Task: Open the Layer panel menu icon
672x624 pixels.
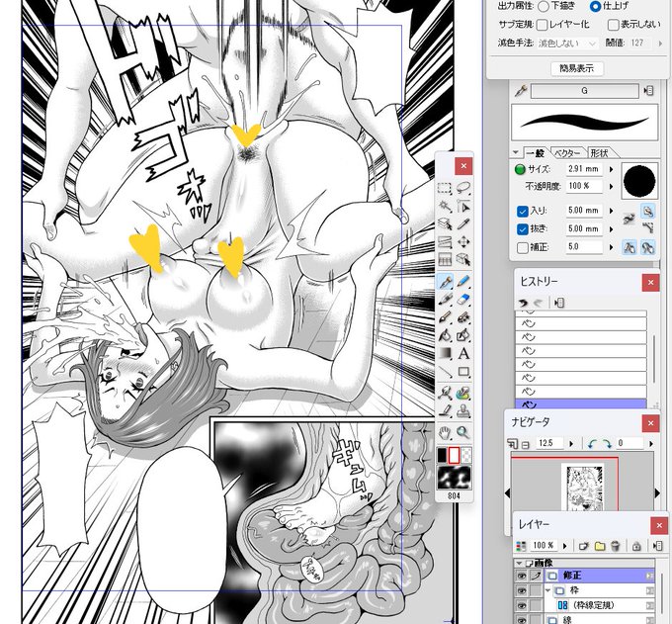Action: coord(658,546)
